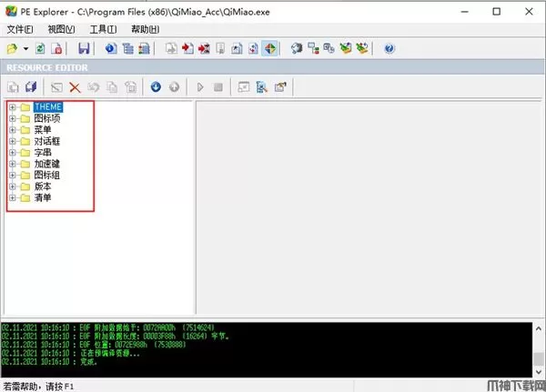Open the dependency scanner tree icon
This screenshot has height=392, width=546.
point(313,48)
